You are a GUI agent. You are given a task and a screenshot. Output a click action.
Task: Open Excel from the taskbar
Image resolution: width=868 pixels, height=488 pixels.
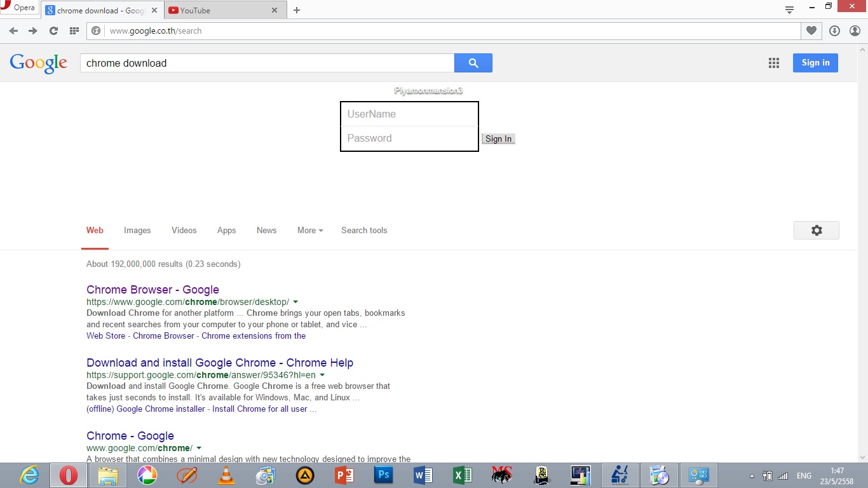point(463,475)
